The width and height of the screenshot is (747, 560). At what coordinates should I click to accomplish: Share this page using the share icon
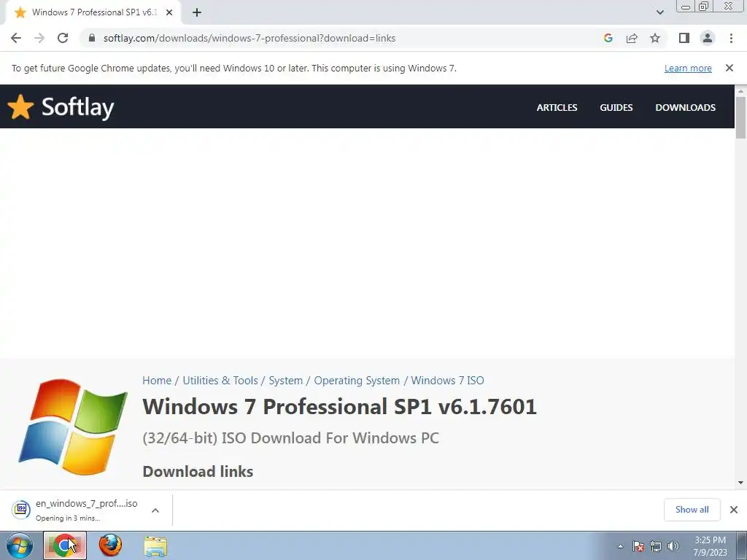632,38
